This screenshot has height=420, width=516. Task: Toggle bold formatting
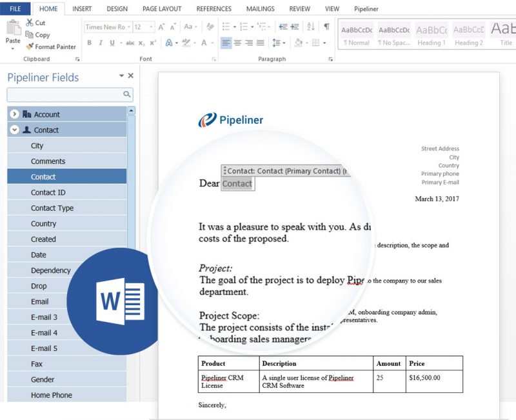89,43
